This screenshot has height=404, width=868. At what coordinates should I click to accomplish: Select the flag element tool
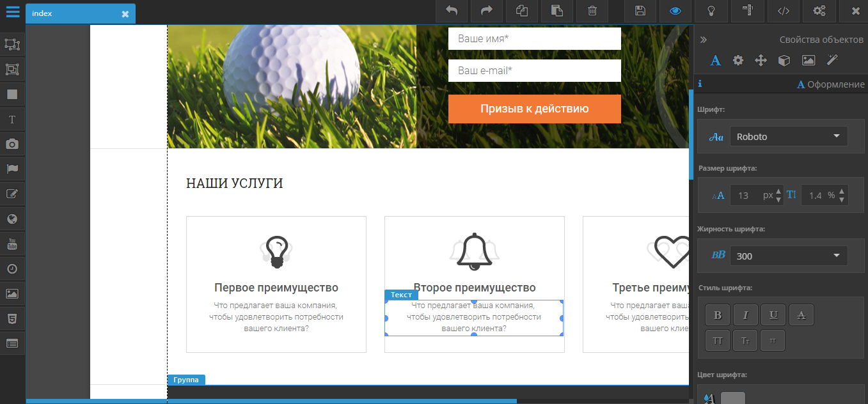pos(12,169)
